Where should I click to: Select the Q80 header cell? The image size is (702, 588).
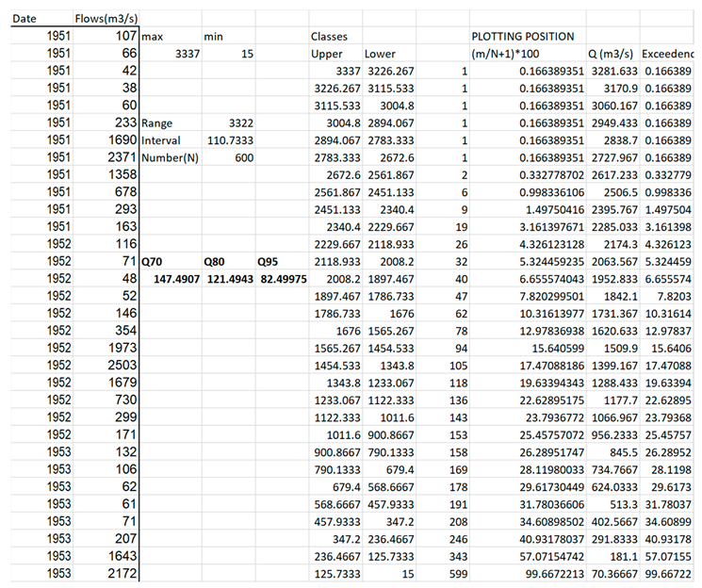point(215,261)
